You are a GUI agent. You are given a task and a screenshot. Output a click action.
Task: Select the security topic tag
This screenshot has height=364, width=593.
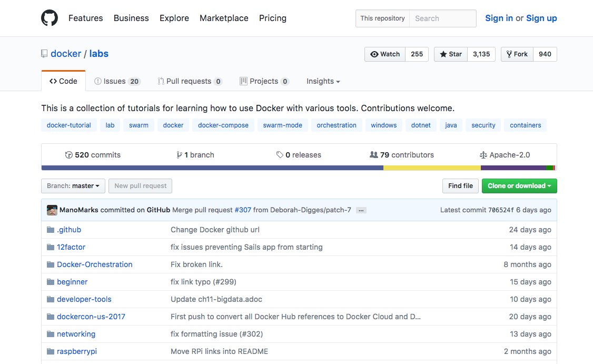pos(483,125)
